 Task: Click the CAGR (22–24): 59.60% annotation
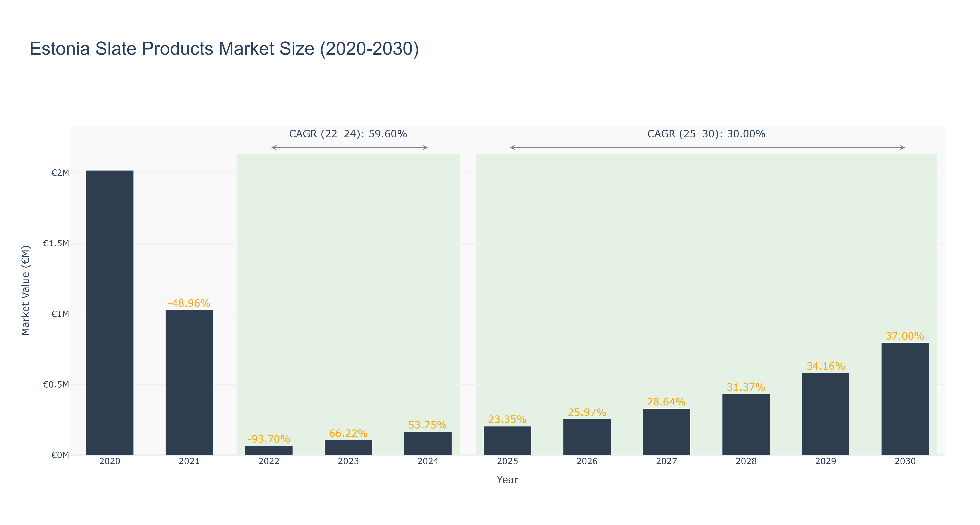click(x=348, y=134)
